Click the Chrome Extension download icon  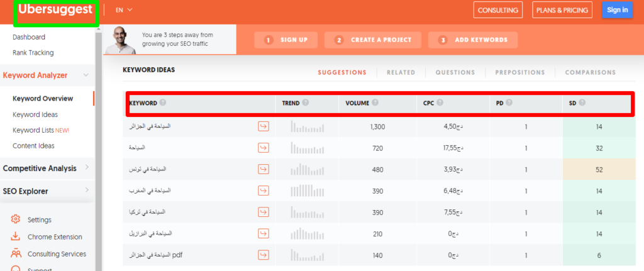tap(16, 237)
